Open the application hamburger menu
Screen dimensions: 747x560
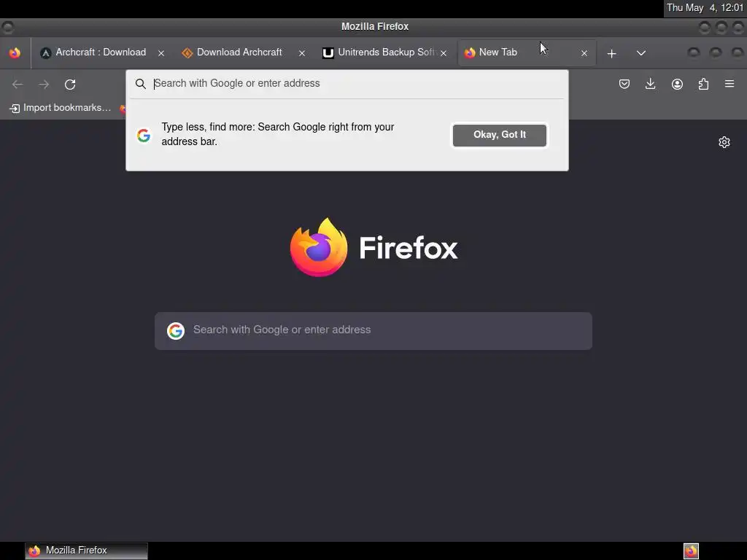[729, 84]
